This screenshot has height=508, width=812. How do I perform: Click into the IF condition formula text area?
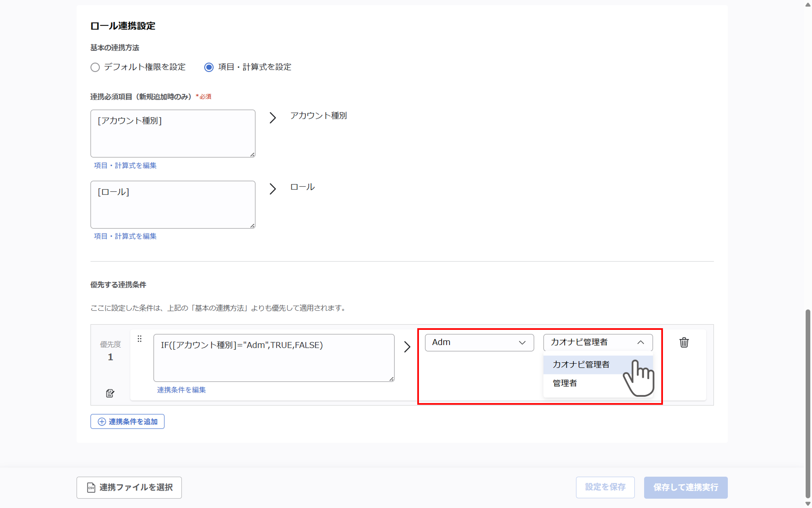click(x=274, y=358)
